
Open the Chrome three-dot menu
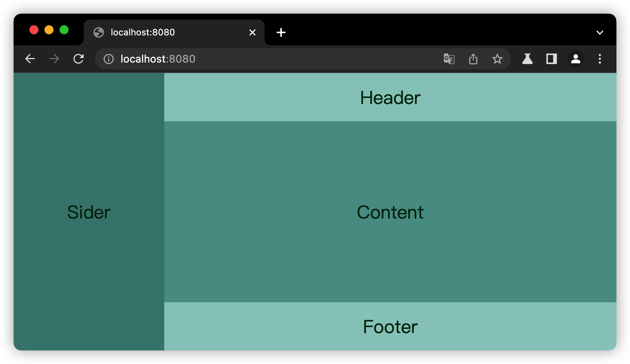point(600,59)
